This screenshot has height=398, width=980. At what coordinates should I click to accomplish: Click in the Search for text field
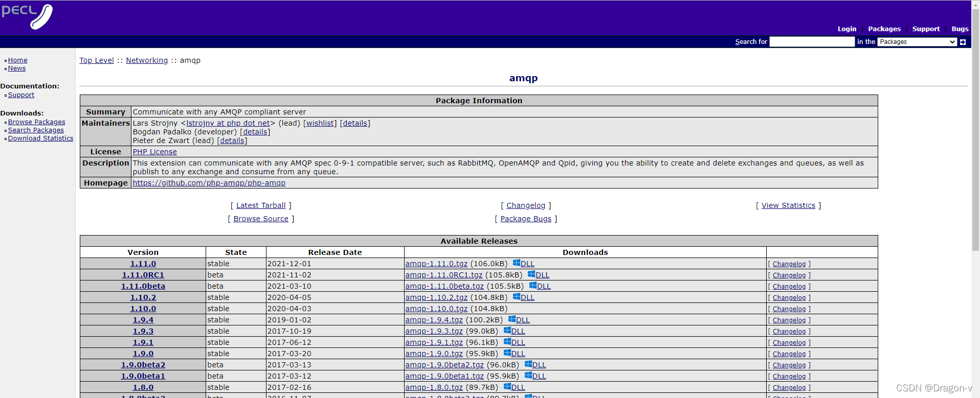(812, 42)
